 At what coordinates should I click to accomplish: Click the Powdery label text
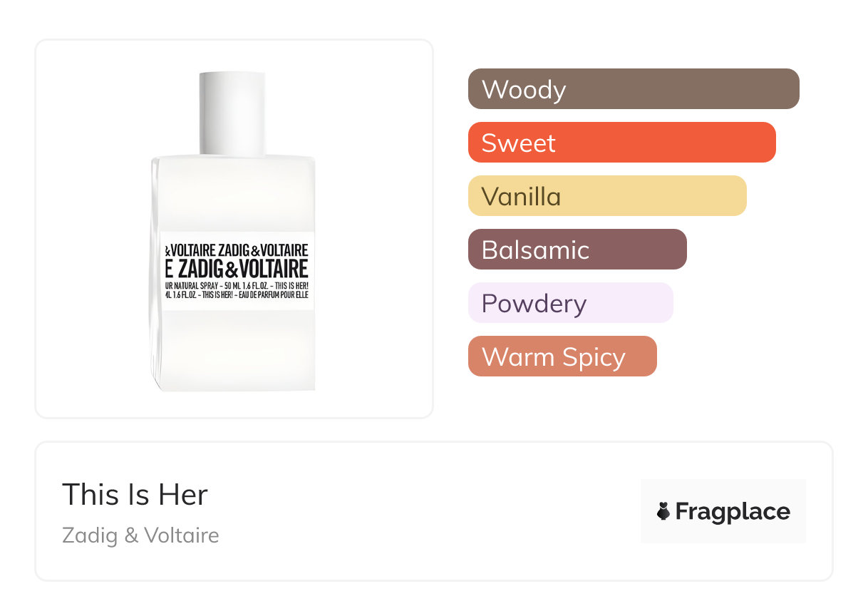click(x=534, y=304)
